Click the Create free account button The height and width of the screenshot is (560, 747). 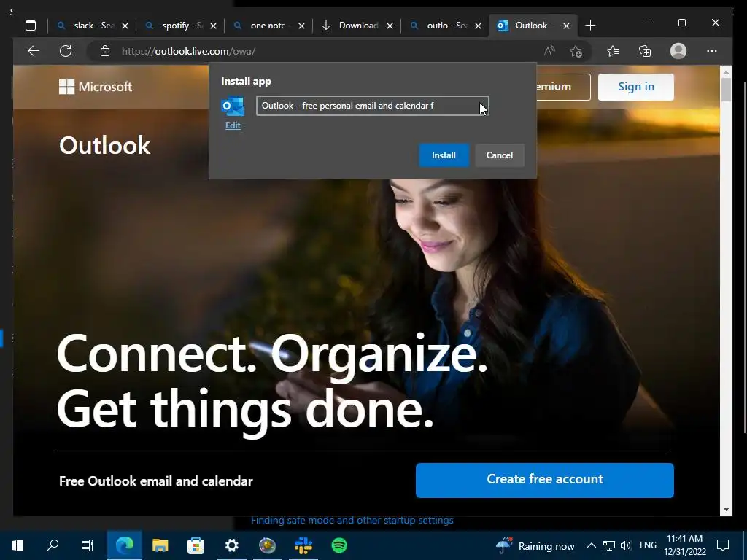[x=544, y=480]
